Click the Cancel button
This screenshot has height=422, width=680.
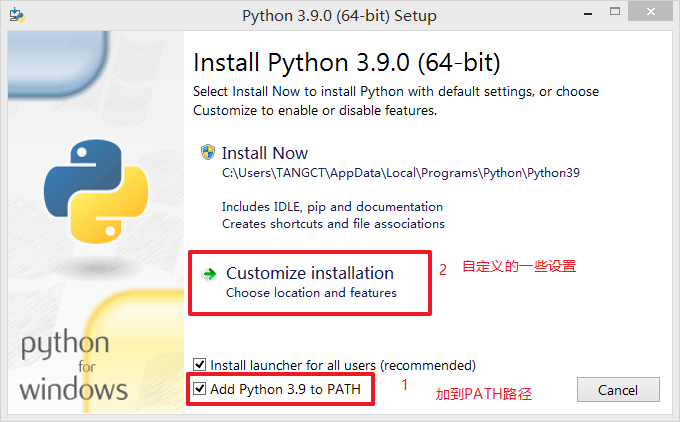(x=618, y=390)
